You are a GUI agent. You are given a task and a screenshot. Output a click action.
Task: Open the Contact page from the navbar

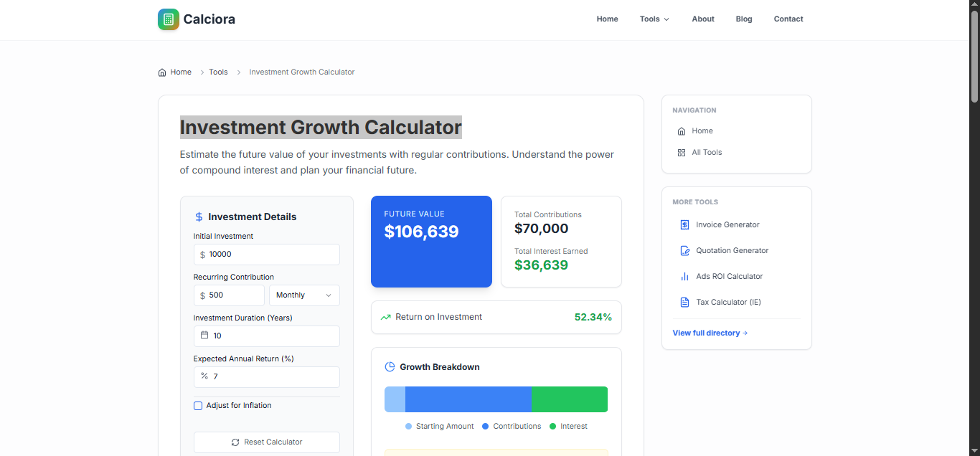click(x=788, y=19)
